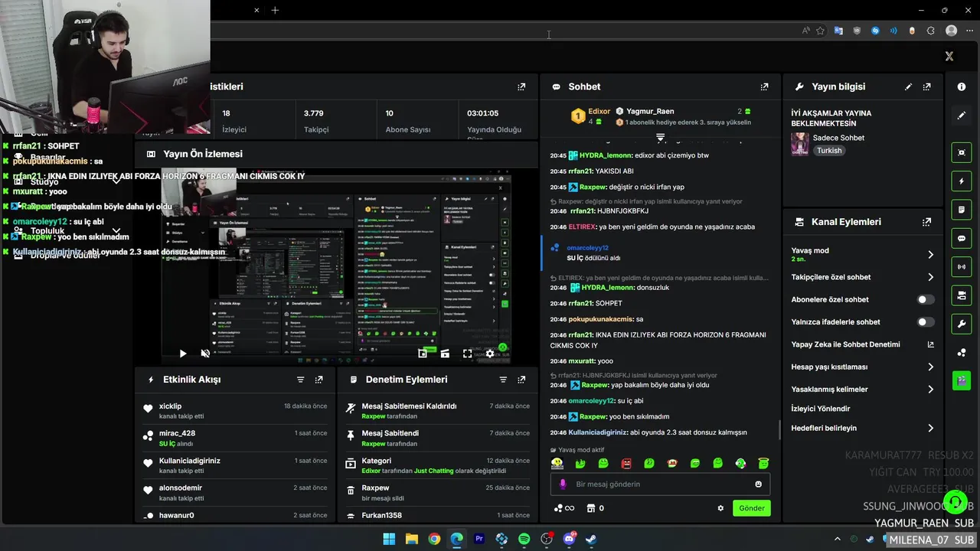Click the pencil edit icon in right sidebar
The image size is (980, 551).
pyautogui.click(x=962, y=116)
